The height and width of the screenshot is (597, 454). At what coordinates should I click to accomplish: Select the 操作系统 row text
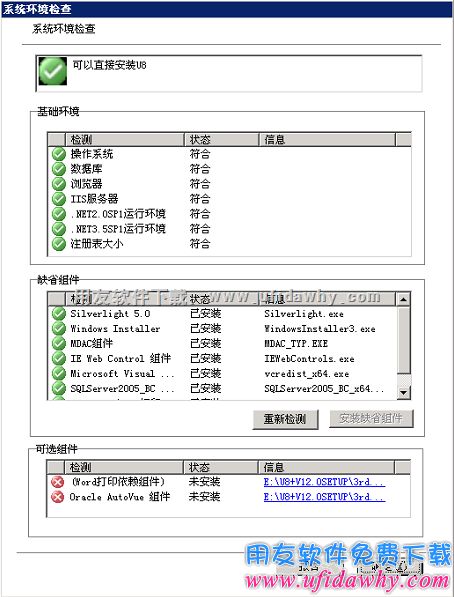(x=92, y=154)
